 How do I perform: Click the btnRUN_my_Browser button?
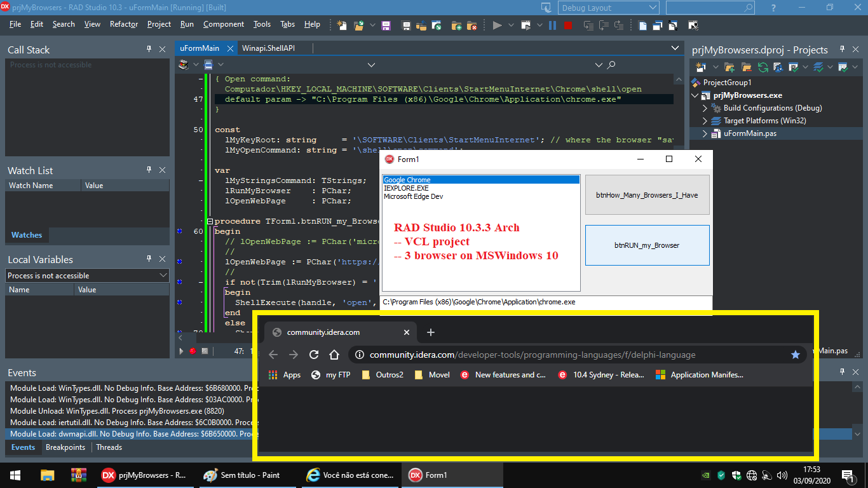pyautogui.click(x=647, y=245)
